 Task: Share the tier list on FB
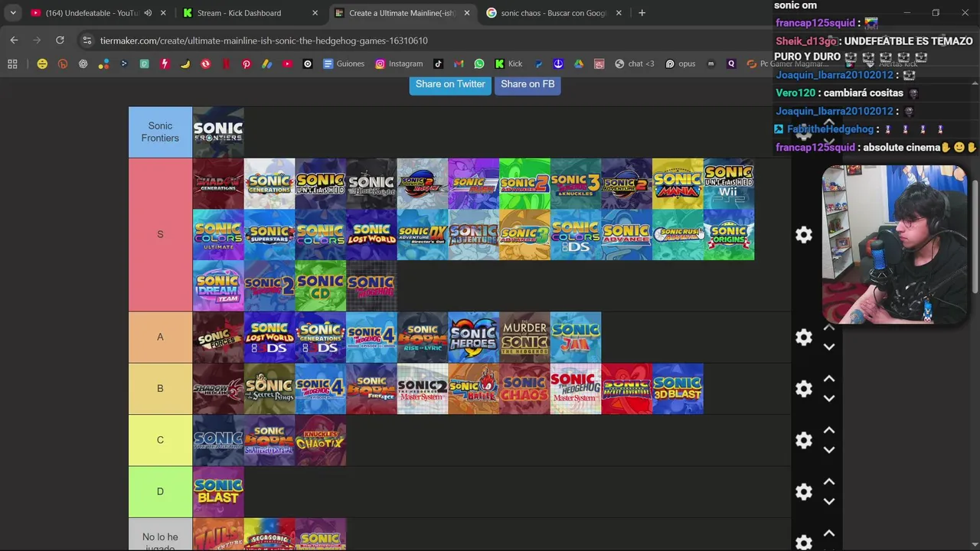[x=528, y=84]
